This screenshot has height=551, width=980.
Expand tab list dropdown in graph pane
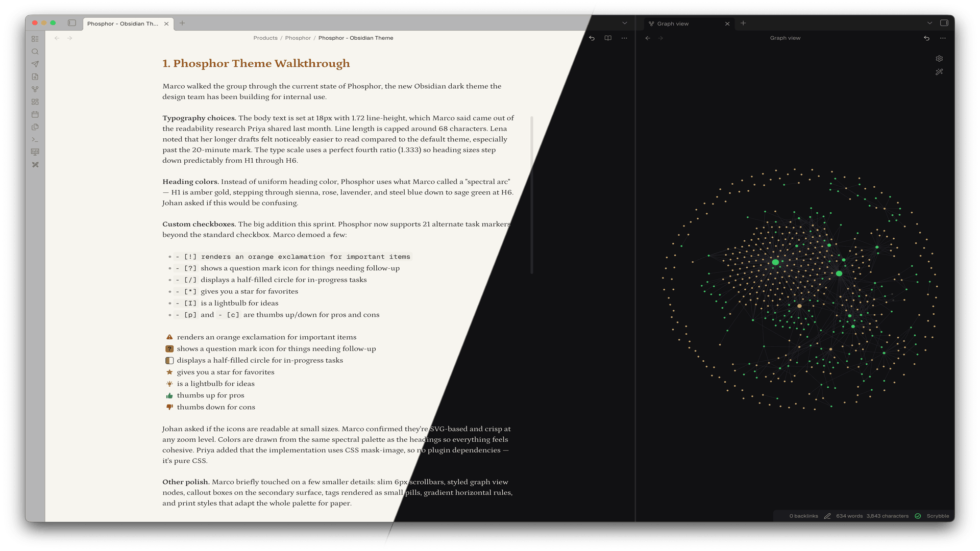929,23
